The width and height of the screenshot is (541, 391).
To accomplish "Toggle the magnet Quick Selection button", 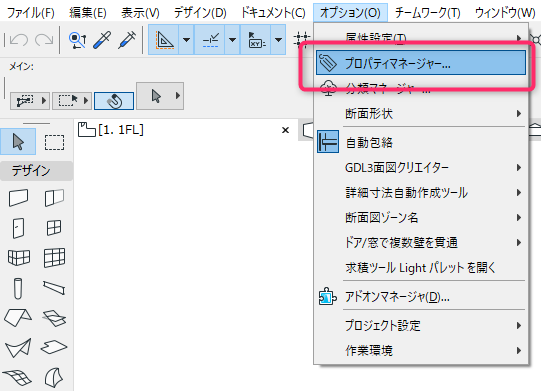I will pyautogui.click(x=114, y=101).
